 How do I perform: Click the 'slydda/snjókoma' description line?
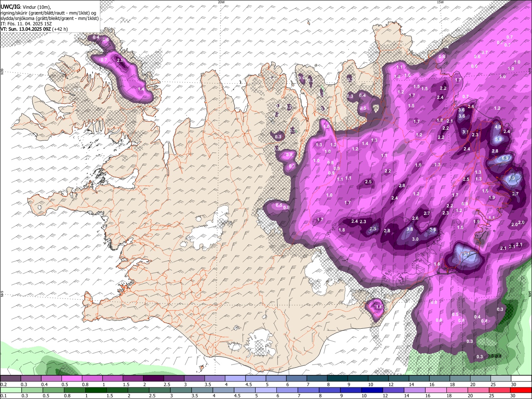point(49,18)
